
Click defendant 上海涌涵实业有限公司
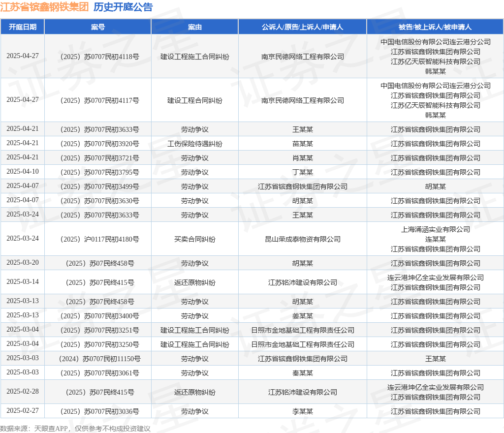(x=435, y=229)
